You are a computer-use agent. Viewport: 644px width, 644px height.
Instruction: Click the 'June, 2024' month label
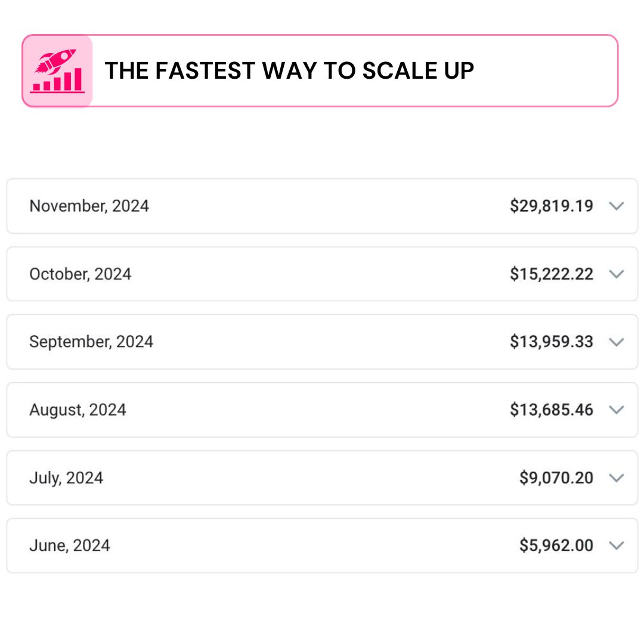[x=70, y=546]
